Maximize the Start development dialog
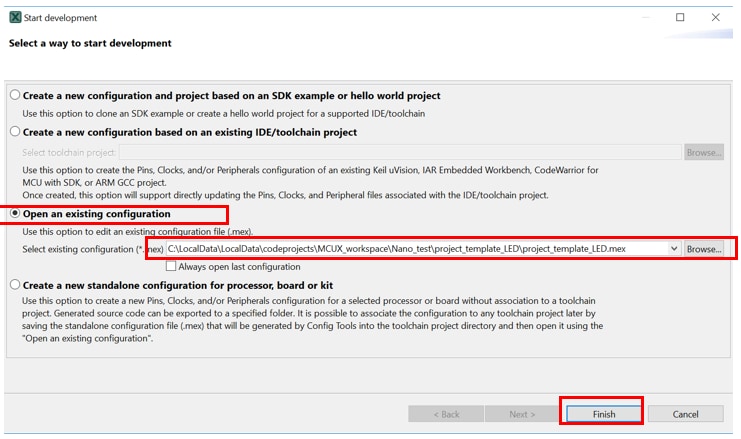Image resolution: width=741 pixels, height=439 pixels. pos(680,17)
